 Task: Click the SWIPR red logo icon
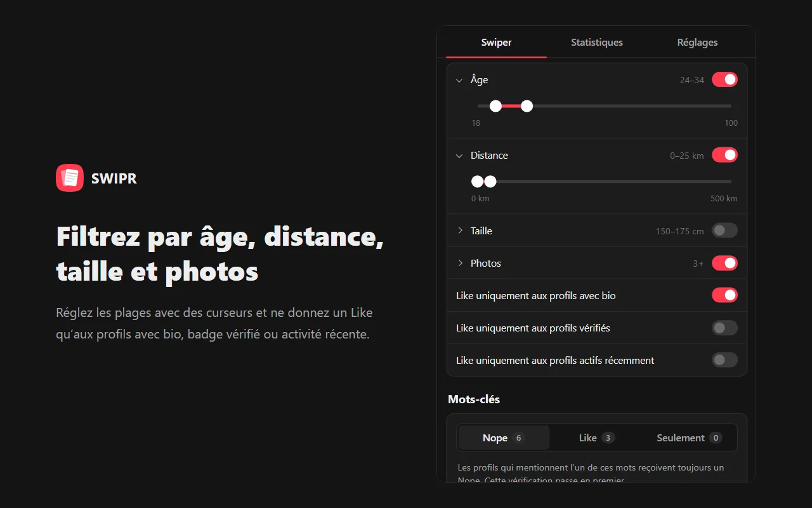(70, 178)
